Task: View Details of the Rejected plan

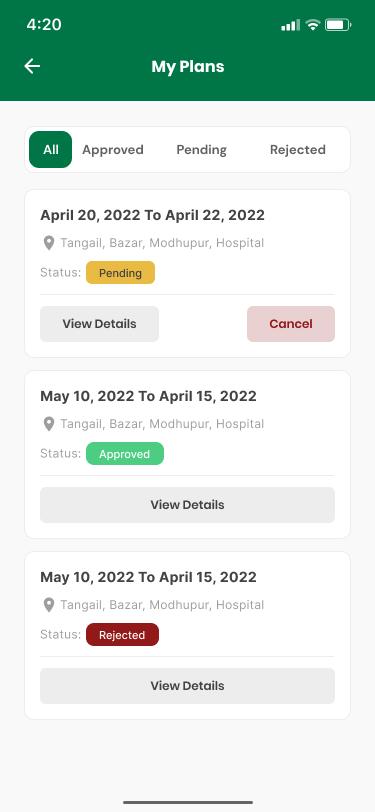Action: point(188,686)
